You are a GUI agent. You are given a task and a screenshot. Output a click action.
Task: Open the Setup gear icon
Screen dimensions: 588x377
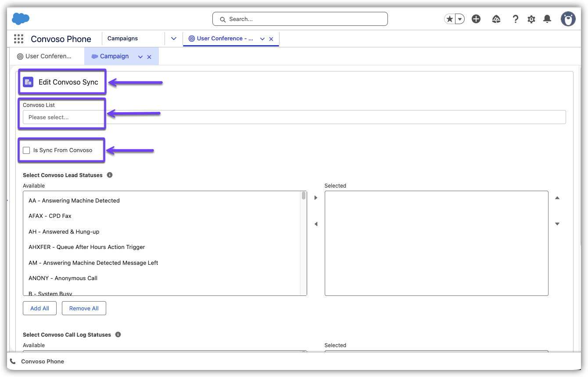pos(531,19)
